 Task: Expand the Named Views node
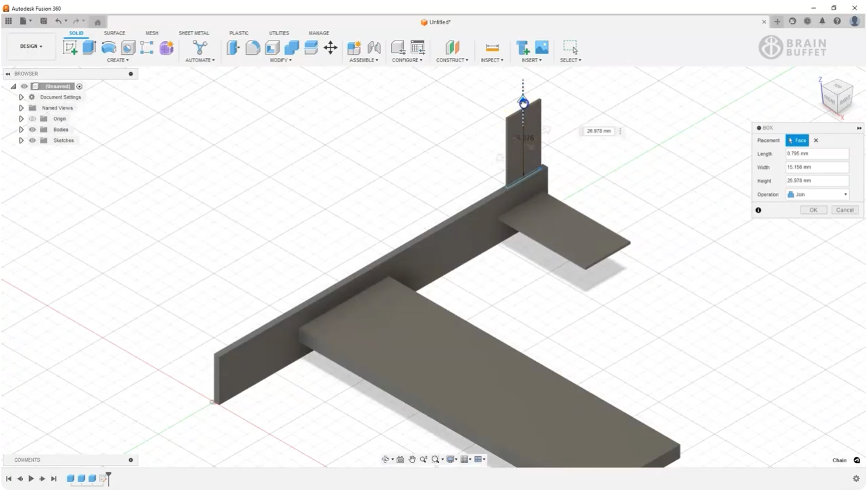tap(21, 108)
